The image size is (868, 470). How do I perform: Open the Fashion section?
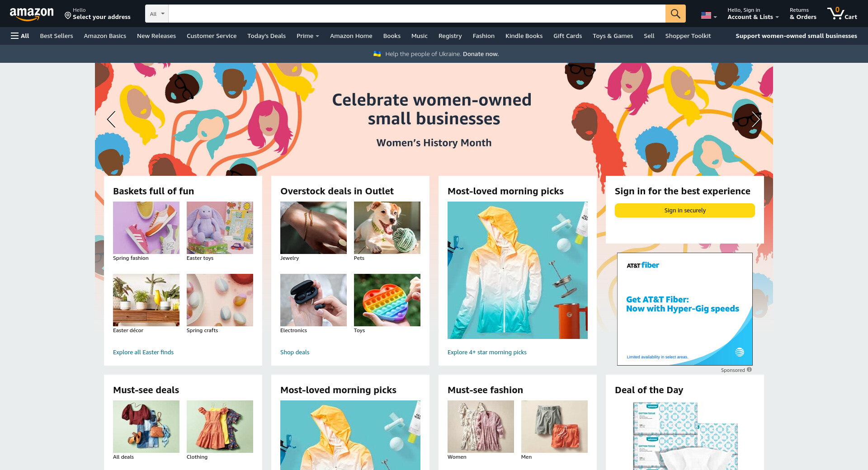[x=484, y=36]
